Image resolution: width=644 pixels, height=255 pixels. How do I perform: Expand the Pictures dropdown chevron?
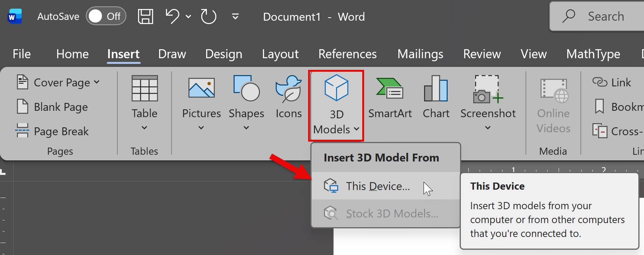click(x=201, y=128)
